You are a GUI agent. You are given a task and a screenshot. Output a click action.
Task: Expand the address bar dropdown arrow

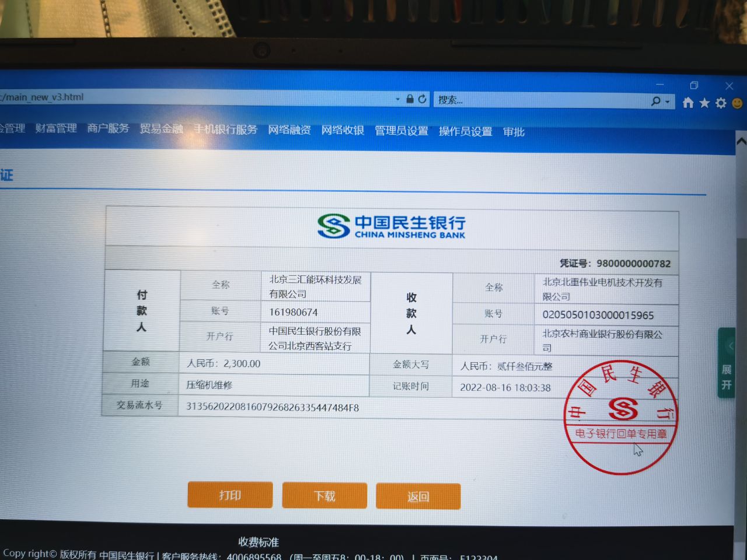[x=397, y=99]
